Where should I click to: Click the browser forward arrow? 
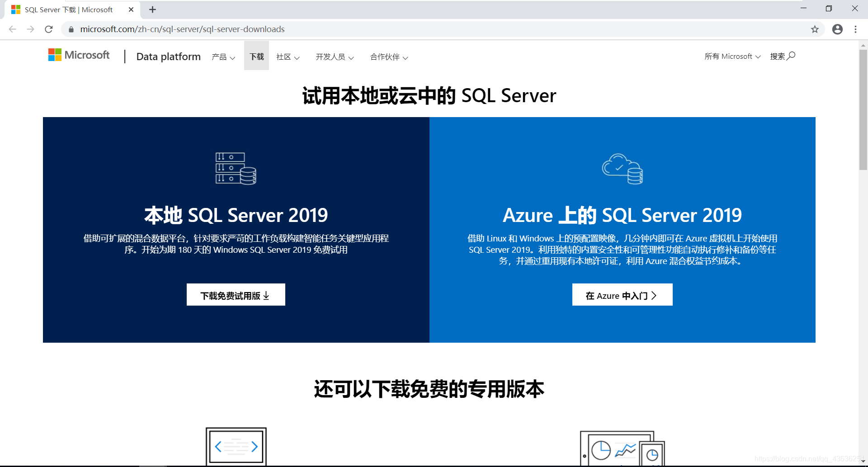tap(31, 29)
